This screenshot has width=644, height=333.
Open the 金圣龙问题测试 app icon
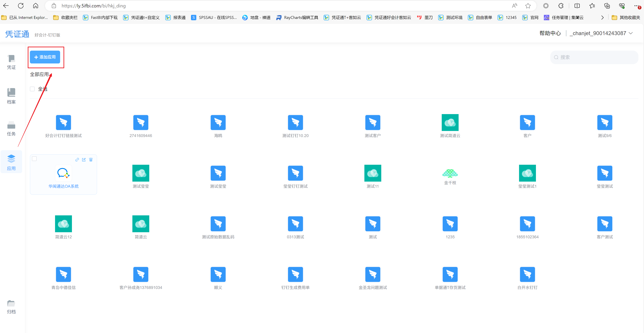372,274
